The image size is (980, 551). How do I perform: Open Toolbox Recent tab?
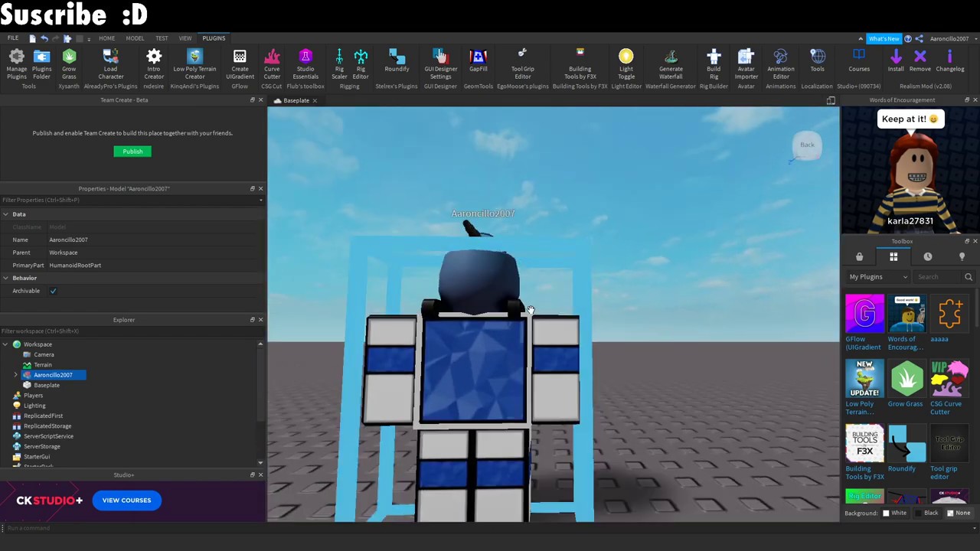click(x=928, y=257)
